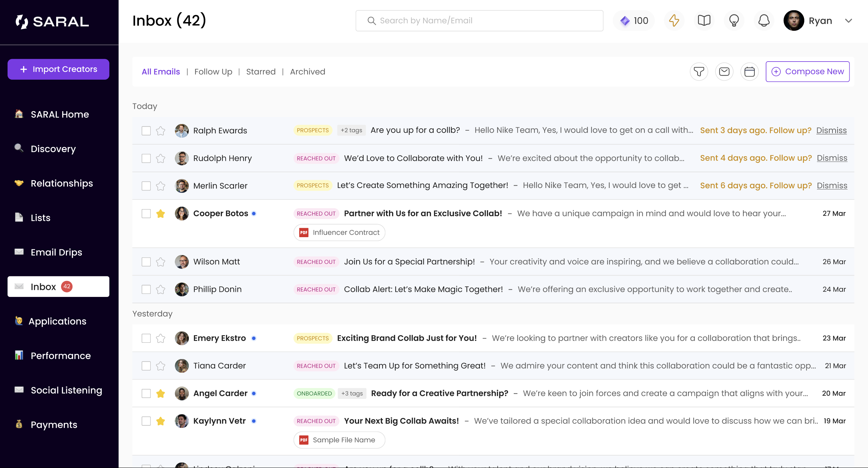Open Sample File Name PDF attachment
868x468 pixels.
tap(339, 440)
